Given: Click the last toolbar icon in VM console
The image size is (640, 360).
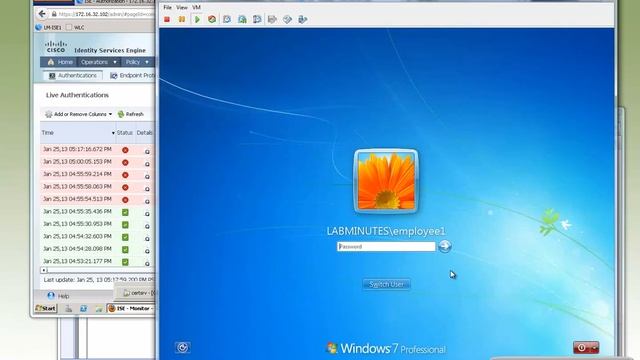Looking at the screenshot, I should point(302,19).
